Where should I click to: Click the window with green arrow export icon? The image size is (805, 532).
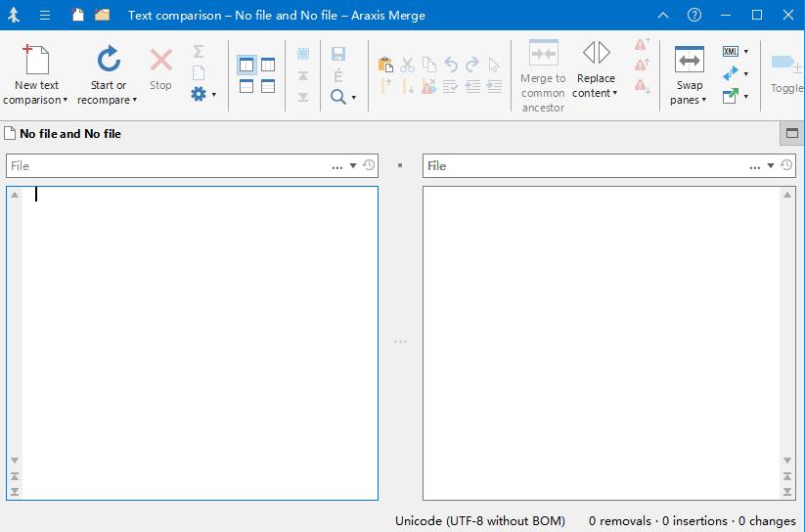(x=730, y=96)
